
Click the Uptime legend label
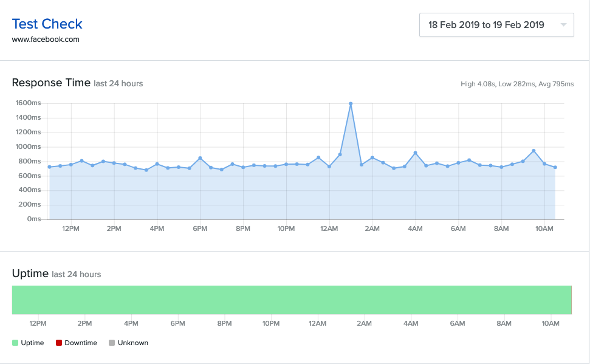point(32,343)
